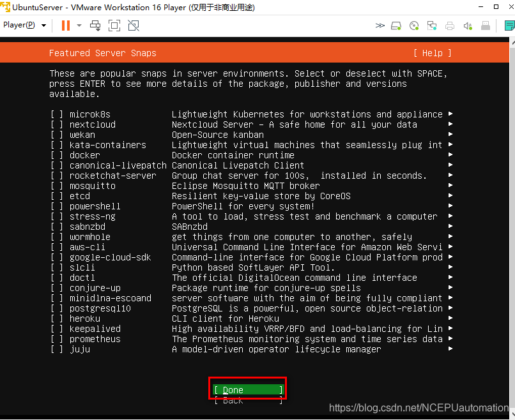Select the microk8s snap checkbox
Viewport: 515px width, 420px height.
click(56, 114)
